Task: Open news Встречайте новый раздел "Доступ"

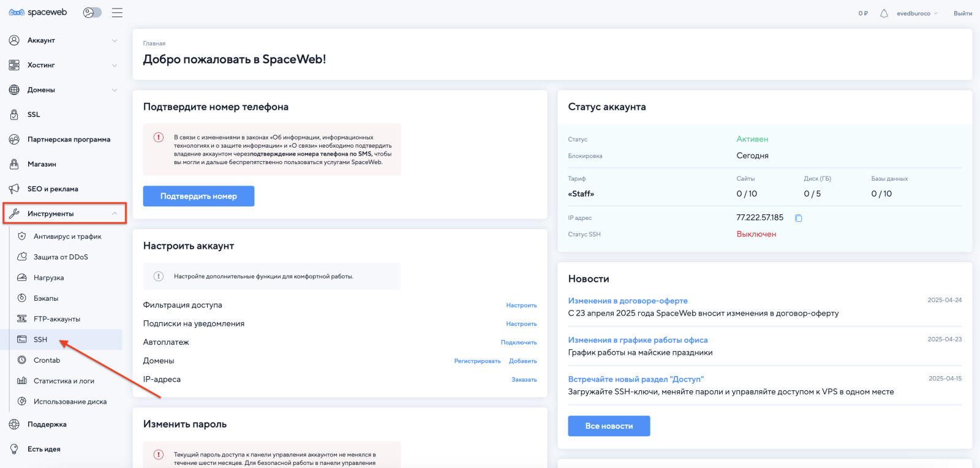Action: coord(636,379)
